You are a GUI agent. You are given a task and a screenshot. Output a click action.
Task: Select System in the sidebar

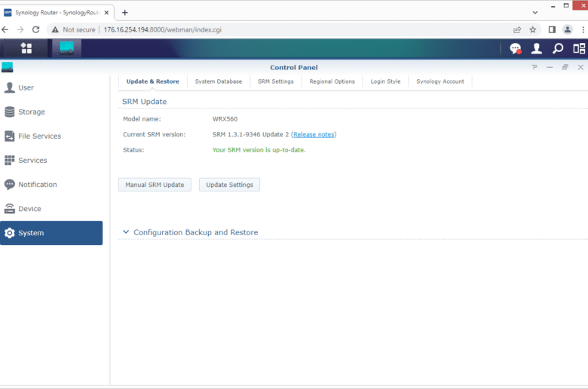(51, 233)
